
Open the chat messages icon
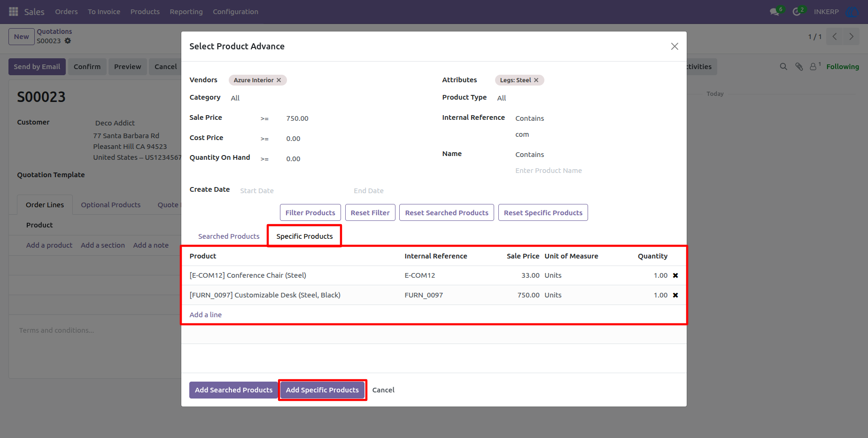pyautogui.click(x=775, y=12)
